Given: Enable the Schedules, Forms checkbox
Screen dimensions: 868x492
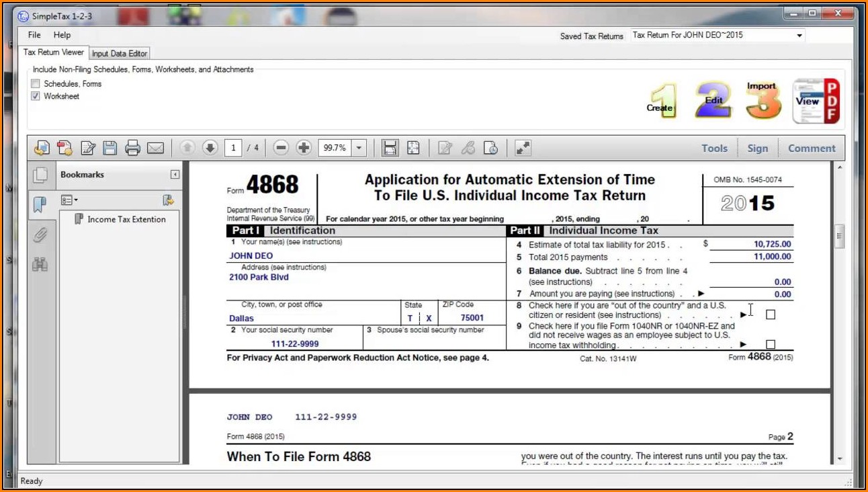Looking at the screenshot, I should (36, 84).
